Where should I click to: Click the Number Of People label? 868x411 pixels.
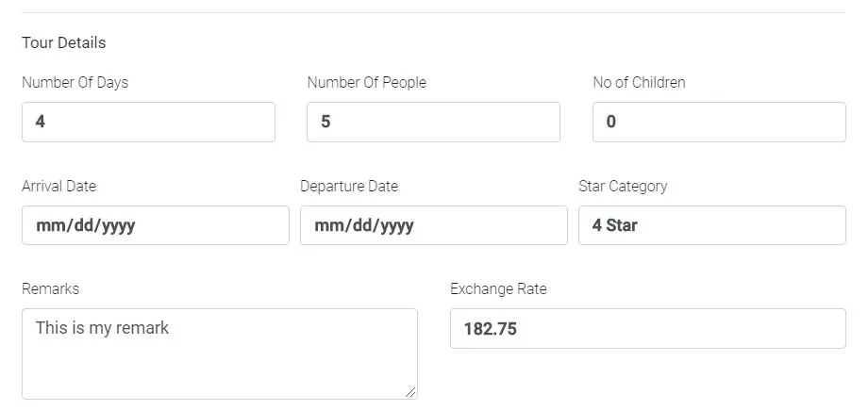(366, 82)
